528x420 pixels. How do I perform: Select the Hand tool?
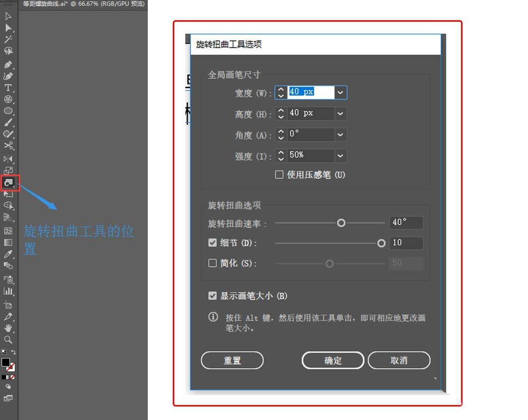(x=9, y=328)
